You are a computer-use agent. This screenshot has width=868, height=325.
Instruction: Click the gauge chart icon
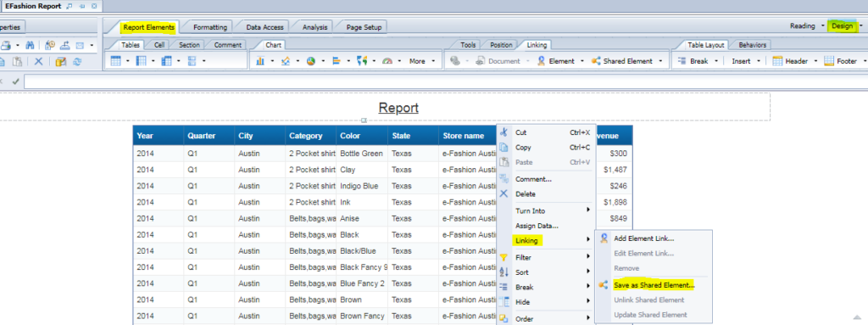tap(387, 61)
